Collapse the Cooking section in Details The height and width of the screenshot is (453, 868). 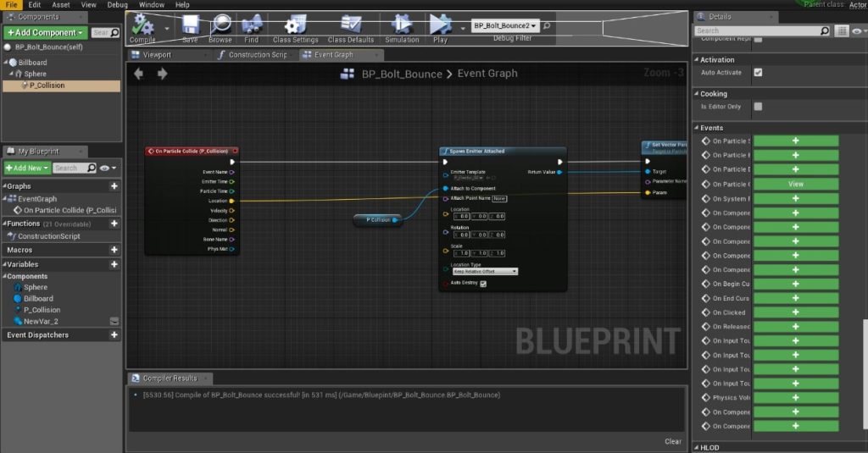697,93
